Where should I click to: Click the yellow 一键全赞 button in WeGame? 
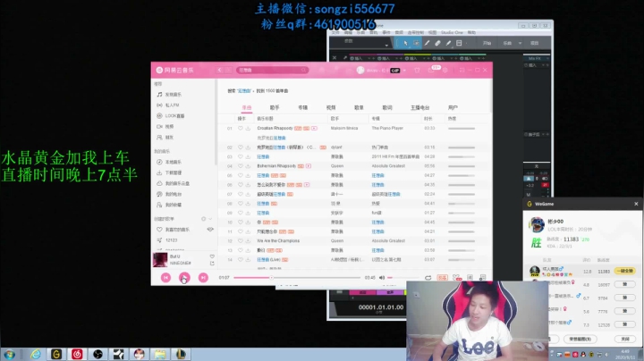tap(624, 271)
